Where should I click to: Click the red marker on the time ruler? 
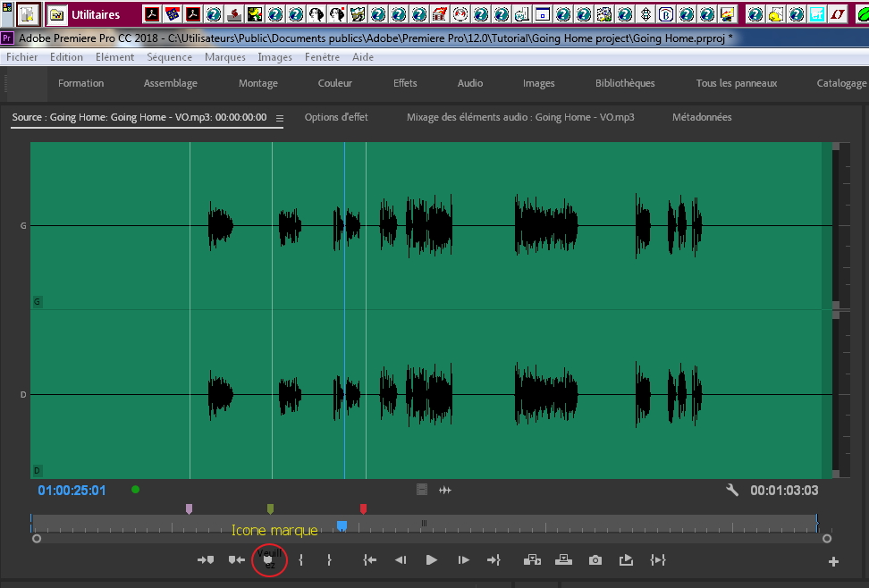click(363, 509)
